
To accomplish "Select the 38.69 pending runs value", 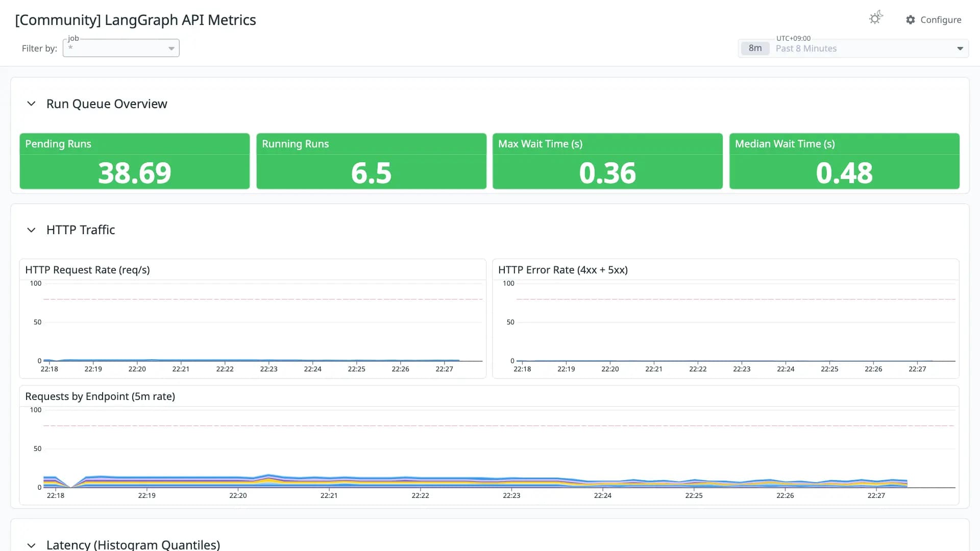I will pos(135,173).
